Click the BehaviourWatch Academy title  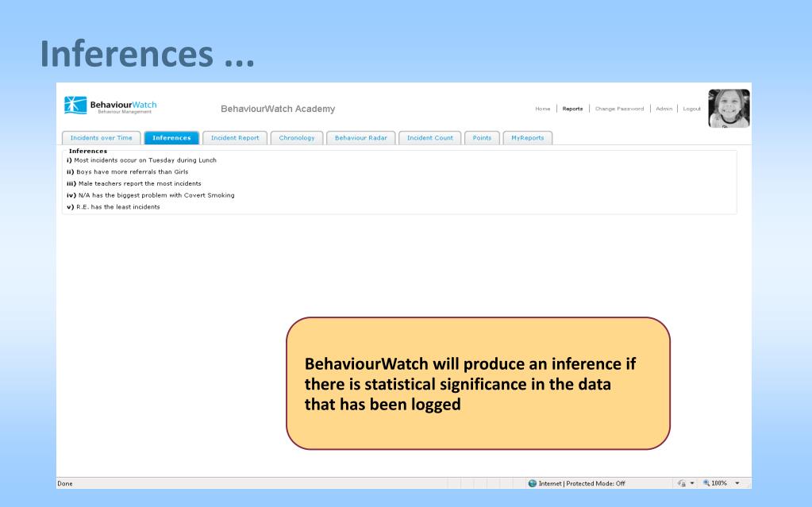click(x=278, y=109)
